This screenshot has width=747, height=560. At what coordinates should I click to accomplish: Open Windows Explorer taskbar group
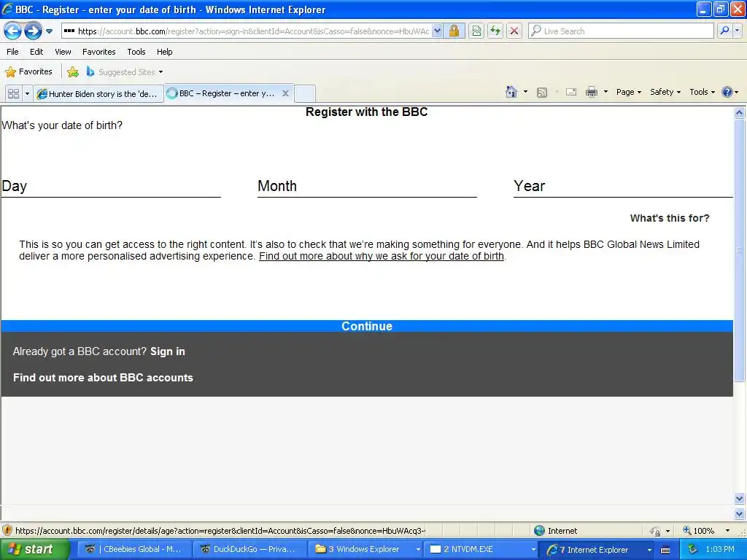coord(365,549)
